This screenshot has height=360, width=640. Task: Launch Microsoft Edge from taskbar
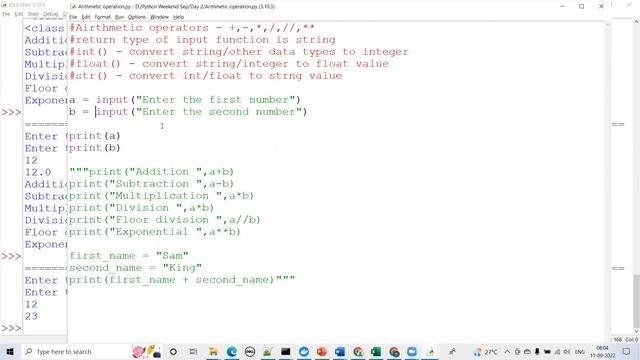(231, 351)
